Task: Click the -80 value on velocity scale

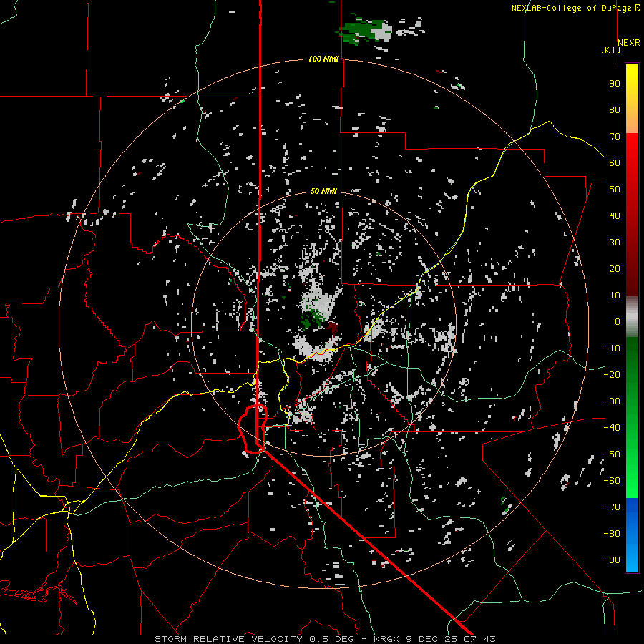Action: pyautogui.click(x=612, y=534)
